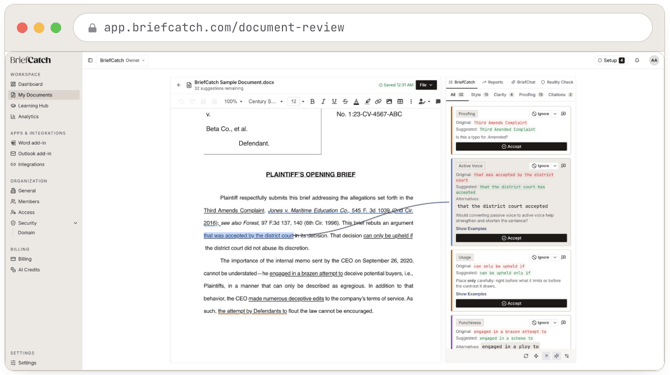
Task: Filter suggestions by Style
Action: coord(479,95)
